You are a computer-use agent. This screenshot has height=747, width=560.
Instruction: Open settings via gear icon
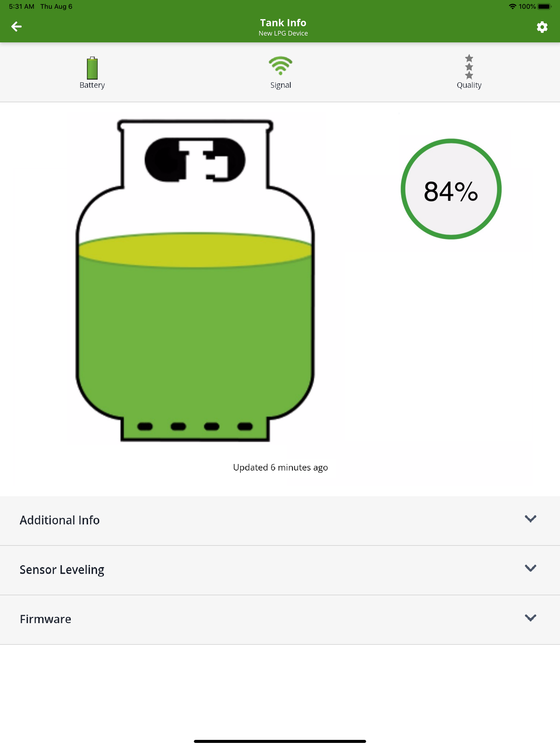[x=542, y=27]
